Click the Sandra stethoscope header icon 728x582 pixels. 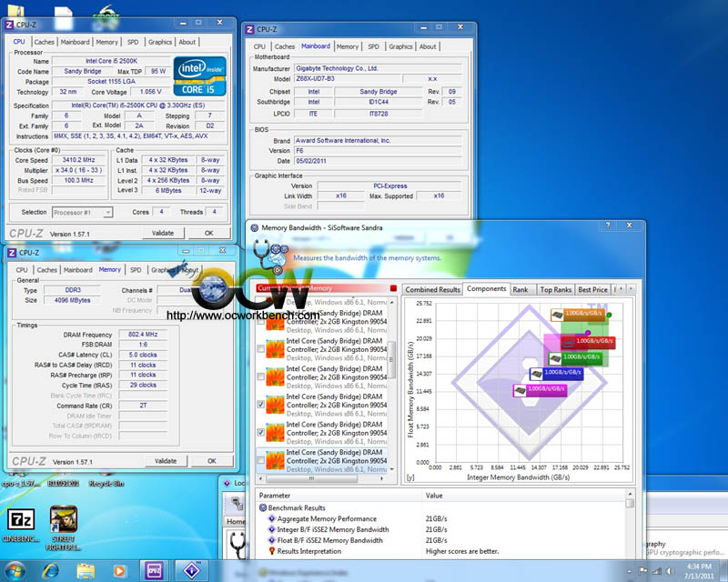point(270,256)
